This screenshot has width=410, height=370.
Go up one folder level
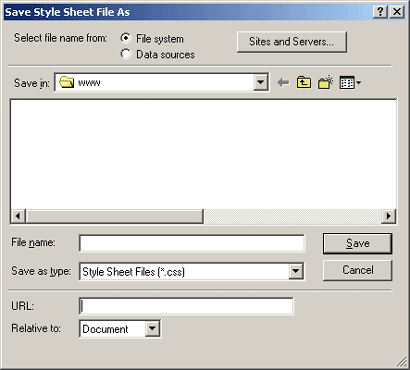coord(304,82)
